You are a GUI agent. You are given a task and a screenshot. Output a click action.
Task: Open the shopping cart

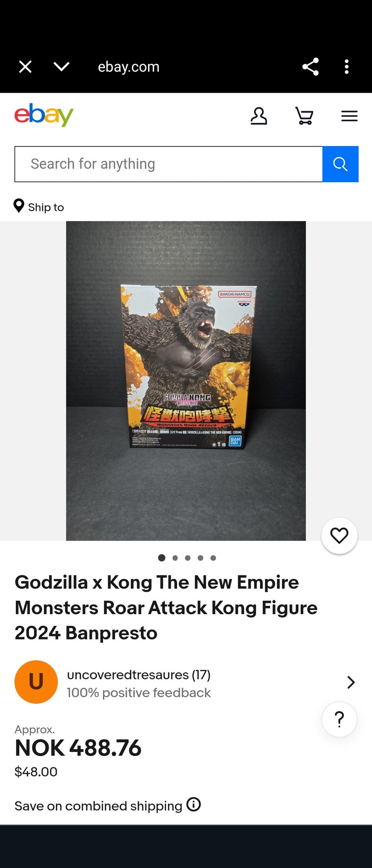[x=304, y=116]
